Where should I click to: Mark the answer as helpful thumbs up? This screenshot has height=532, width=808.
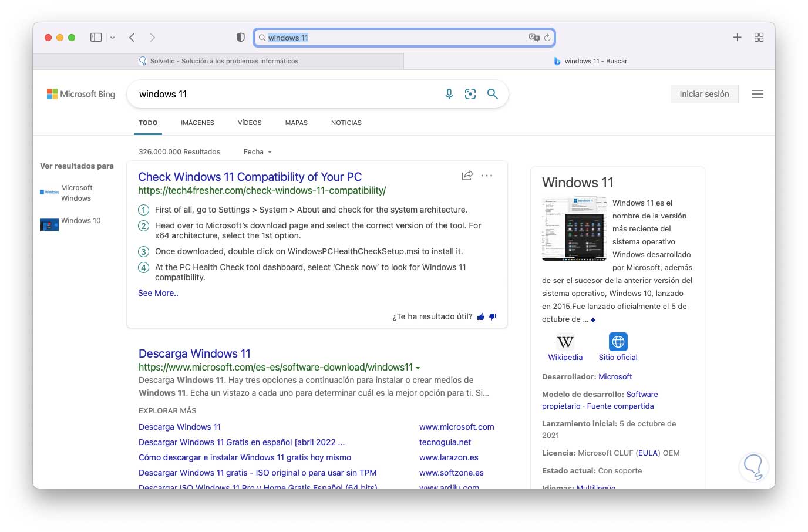pos(481,317)
